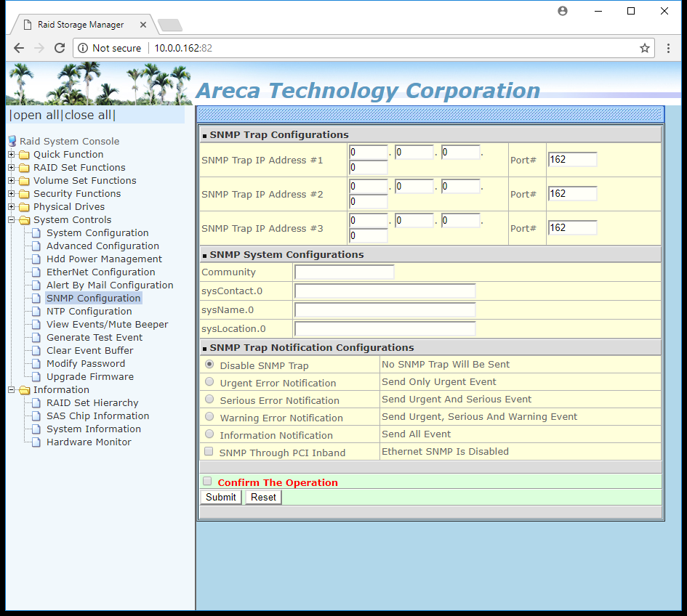Click the page icon beside Advanced Configuration

tap(36, 246)
